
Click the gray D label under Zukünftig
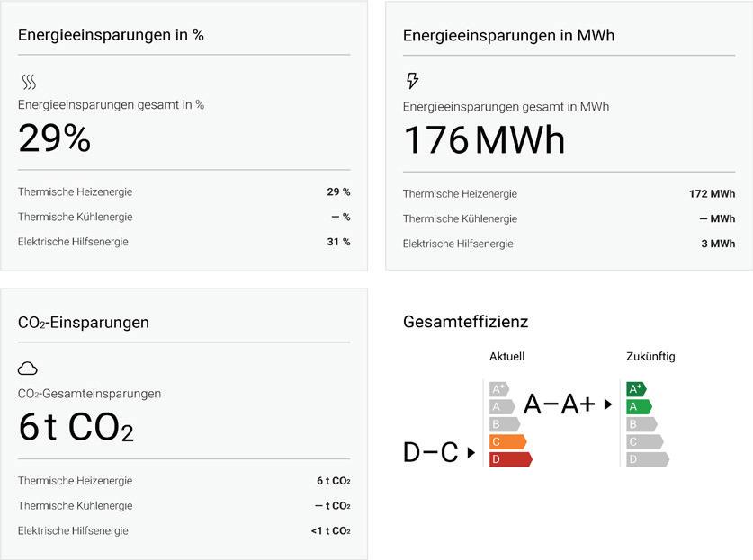click(647, 459)
